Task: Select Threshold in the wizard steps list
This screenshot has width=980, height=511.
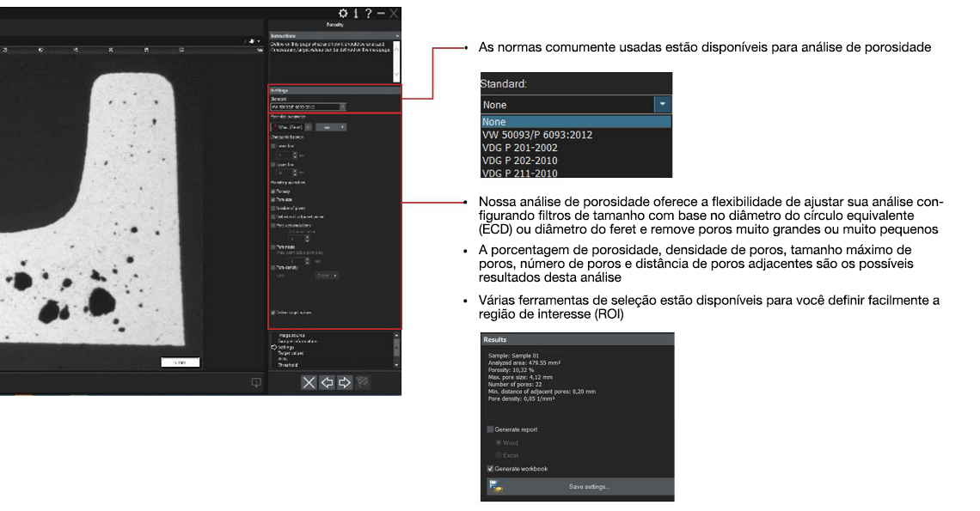Action: tap(289, 364)
